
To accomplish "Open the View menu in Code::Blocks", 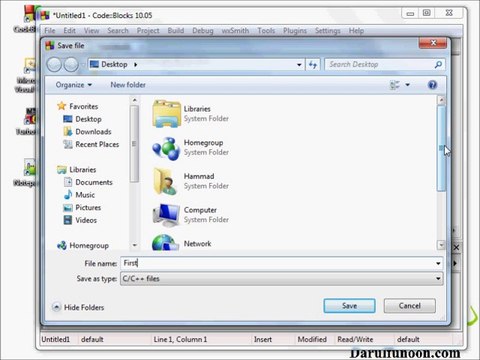I will (x=91, y=31).
